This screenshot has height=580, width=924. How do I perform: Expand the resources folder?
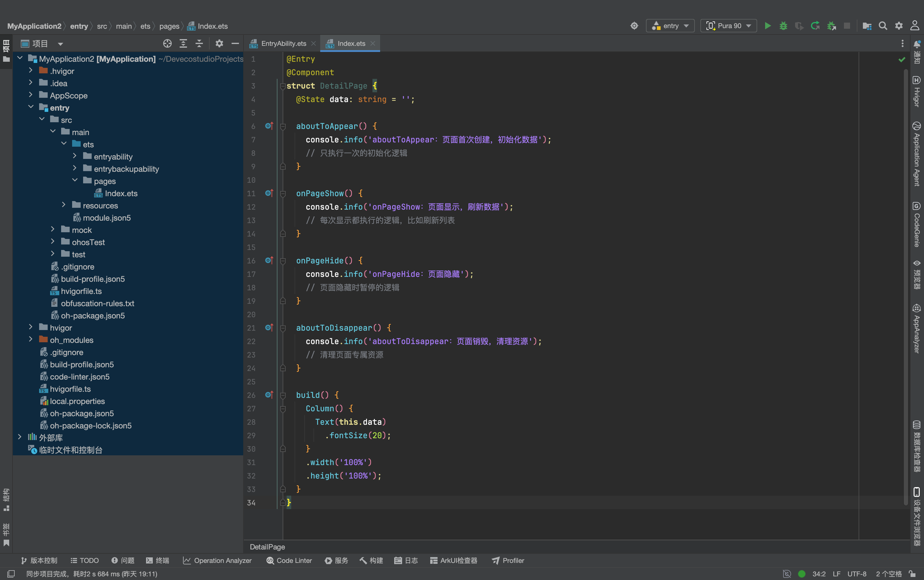(64, 205)
